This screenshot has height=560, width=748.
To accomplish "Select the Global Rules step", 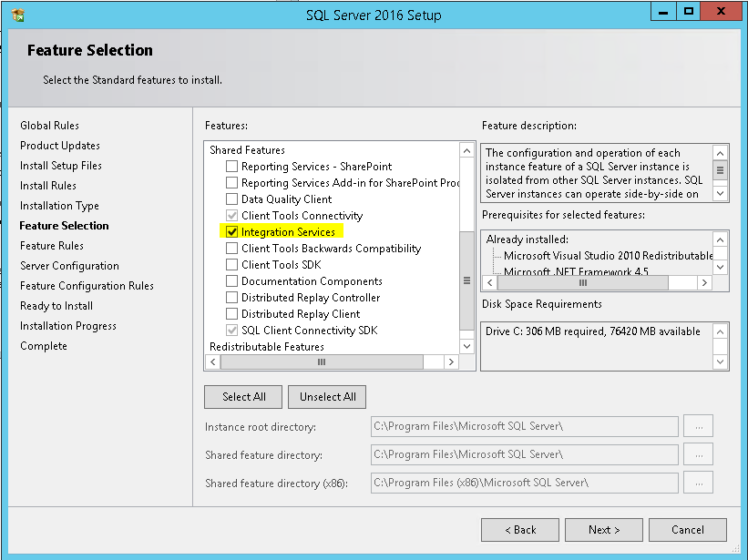I will [x=49, y=126].
